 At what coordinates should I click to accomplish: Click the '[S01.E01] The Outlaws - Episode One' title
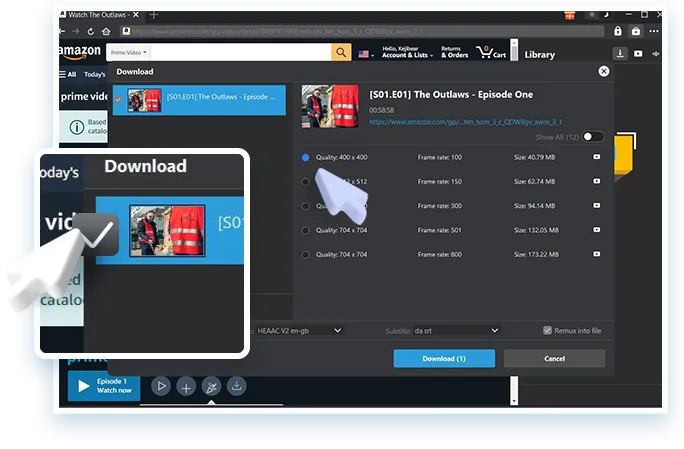click(x=451, y=95)
